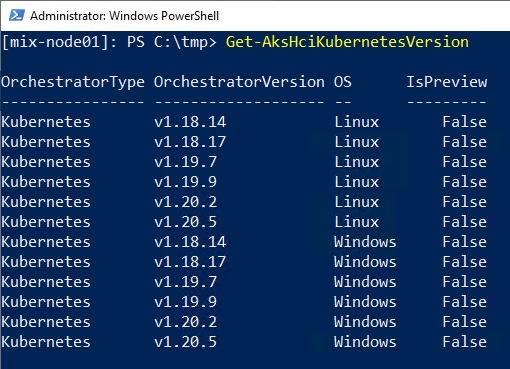The height and width of the screenshot is (369, 510).
Task: Click v1.19.7 in the Linux row
Action: [x=185, y=162]
